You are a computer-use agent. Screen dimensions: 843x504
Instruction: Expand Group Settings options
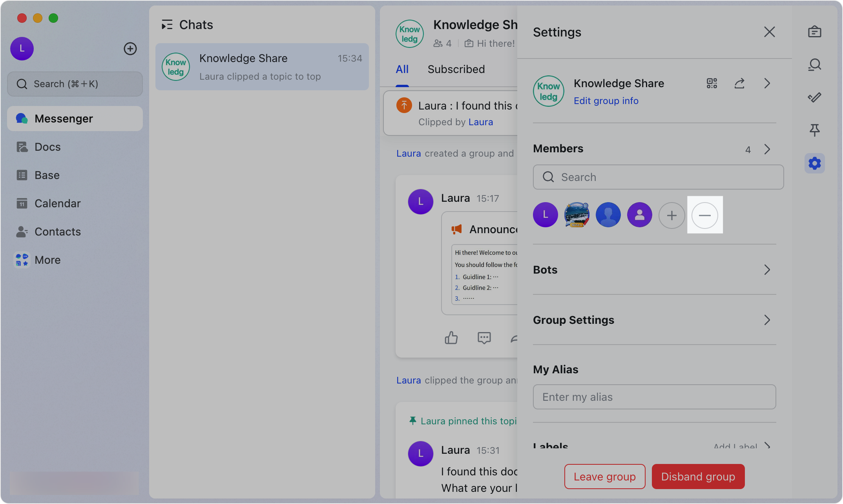767,320
